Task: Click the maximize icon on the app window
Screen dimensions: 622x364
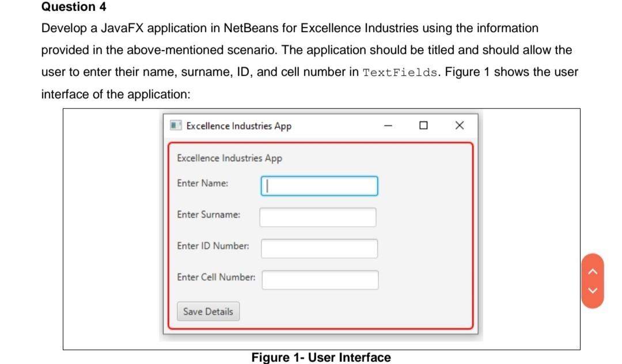Action: pyautogui.click(x=423, y=125)
